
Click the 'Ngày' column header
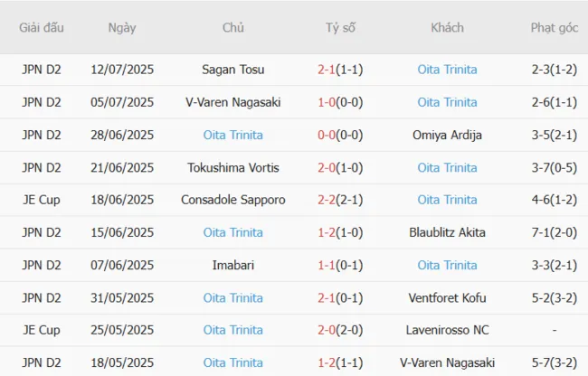[x=122, y=28]
